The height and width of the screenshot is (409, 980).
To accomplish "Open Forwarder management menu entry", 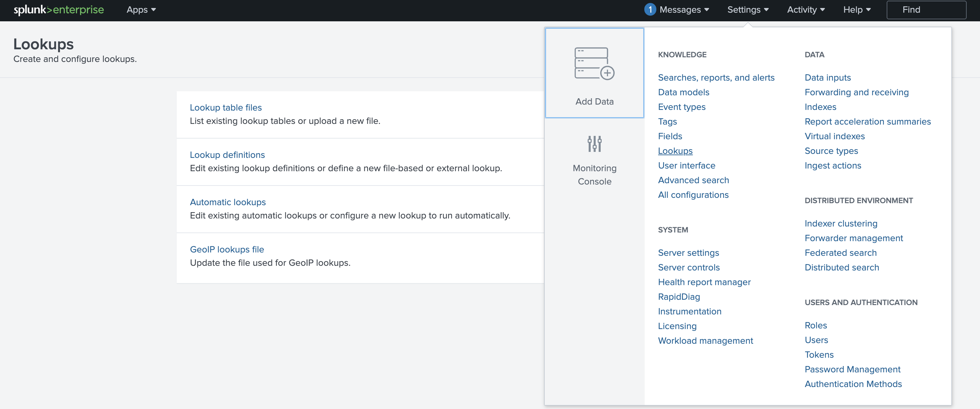I will tap(853, 238).
